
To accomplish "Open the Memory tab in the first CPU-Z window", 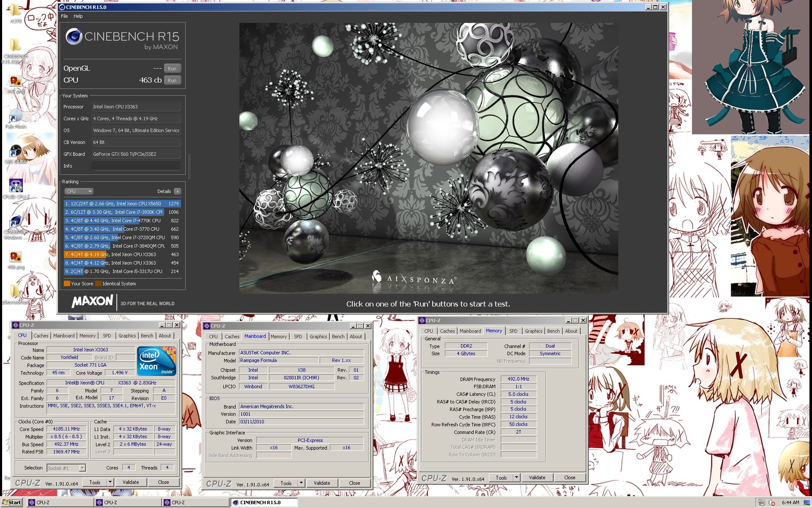I will [88, 336].
